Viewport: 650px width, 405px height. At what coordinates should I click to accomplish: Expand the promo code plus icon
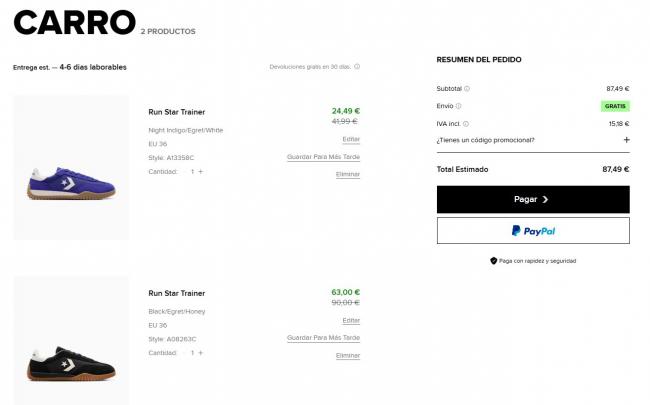[626, 140]
